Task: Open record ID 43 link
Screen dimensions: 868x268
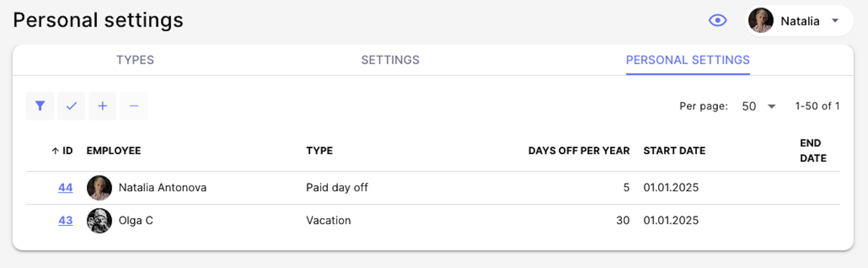Action: coord(65,220)
